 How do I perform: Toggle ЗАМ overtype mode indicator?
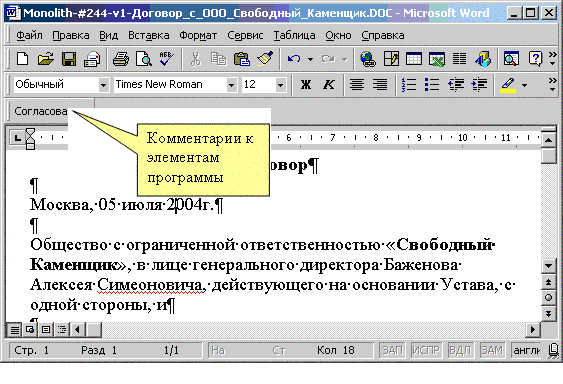[492, 350]
